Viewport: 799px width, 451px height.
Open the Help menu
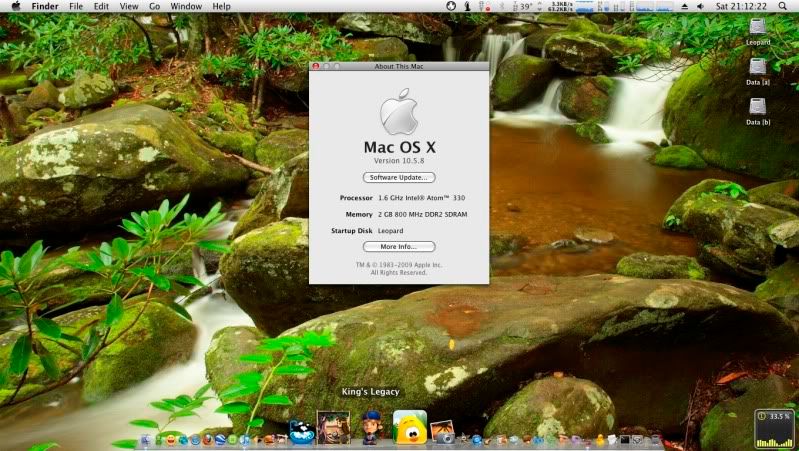[221, 7]
